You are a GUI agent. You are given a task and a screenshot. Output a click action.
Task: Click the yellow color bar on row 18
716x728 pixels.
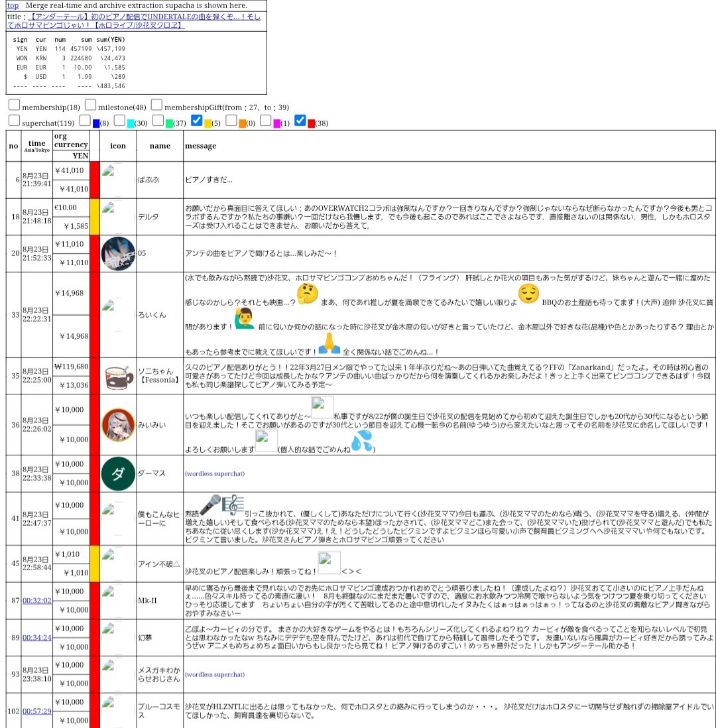point(95,217)
